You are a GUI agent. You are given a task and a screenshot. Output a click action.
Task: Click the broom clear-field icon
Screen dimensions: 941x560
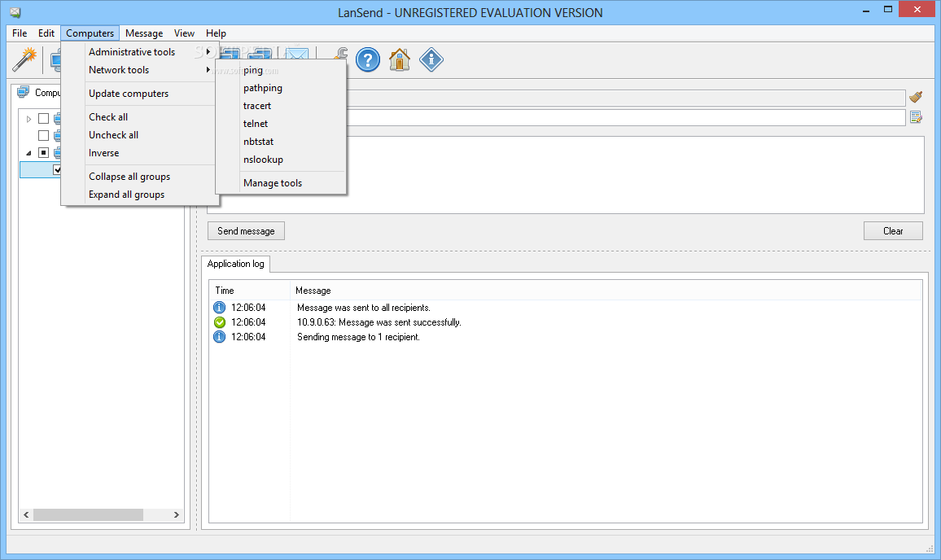[x=916, y=97]
